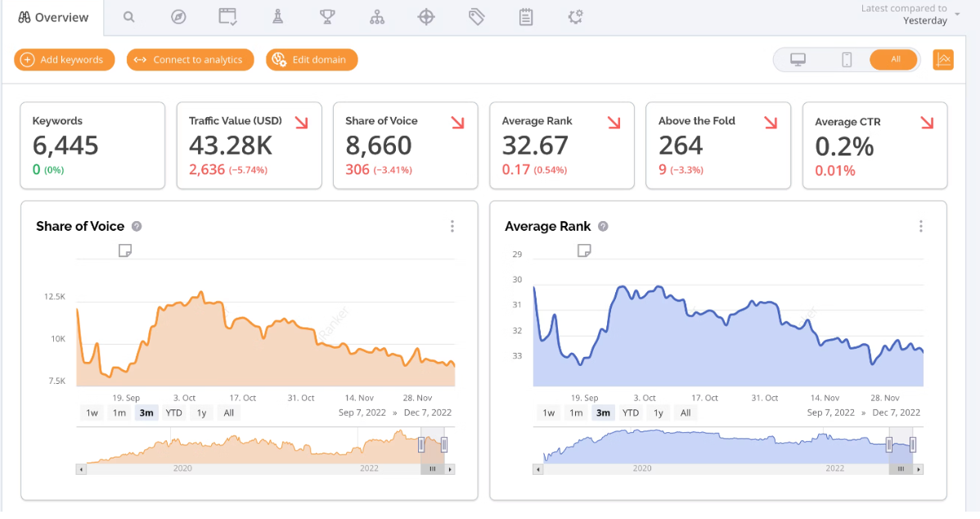The height and width of the screenshot is (519, 980).
Task: Click Average Rank scrollbar left arrow
Action: 538,469
